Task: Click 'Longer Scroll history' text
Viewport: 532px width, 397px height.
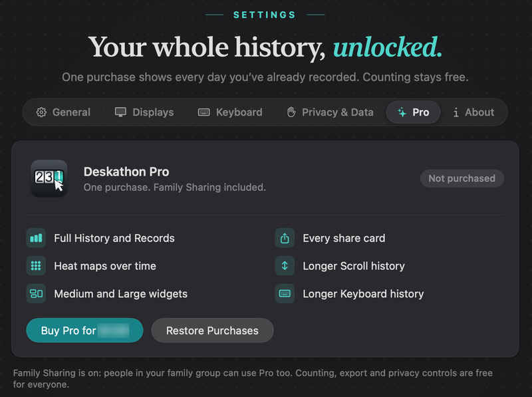Action: coord(354,266)
